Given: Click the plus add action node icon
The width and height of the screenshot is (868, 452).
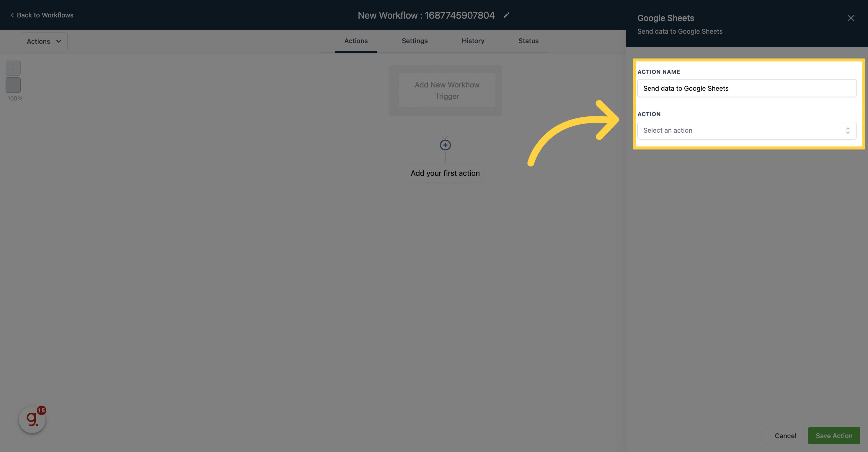Looking at the screenshot, I should coord(446,145).
